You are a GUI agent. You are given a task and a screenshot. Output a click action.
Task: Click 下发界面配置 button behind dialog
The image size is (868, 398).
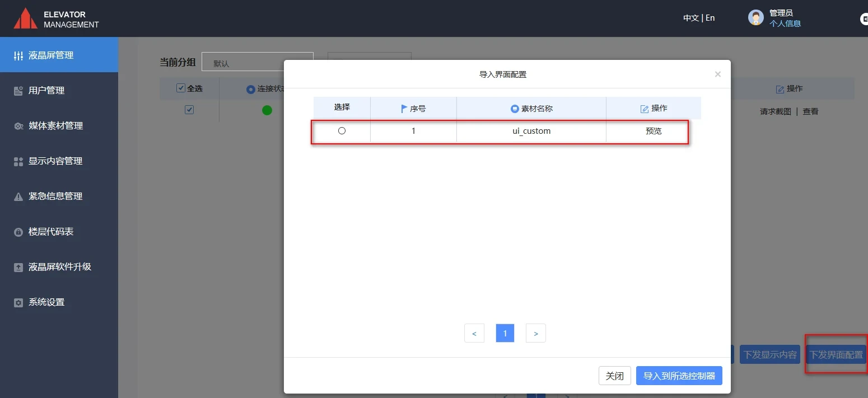pos(836,354)
